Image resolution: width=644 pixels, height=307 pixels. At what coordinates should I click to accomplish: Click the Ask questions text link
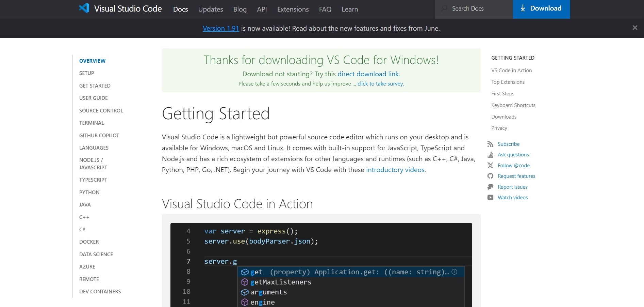point(513,155)
